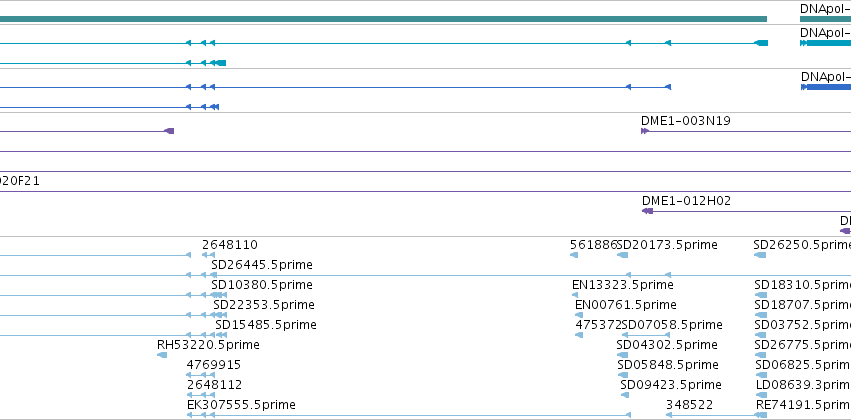Click the EK307555.5prime label
Image resolution: width=851 pixels, height=420 pixels.
[242, 405]
